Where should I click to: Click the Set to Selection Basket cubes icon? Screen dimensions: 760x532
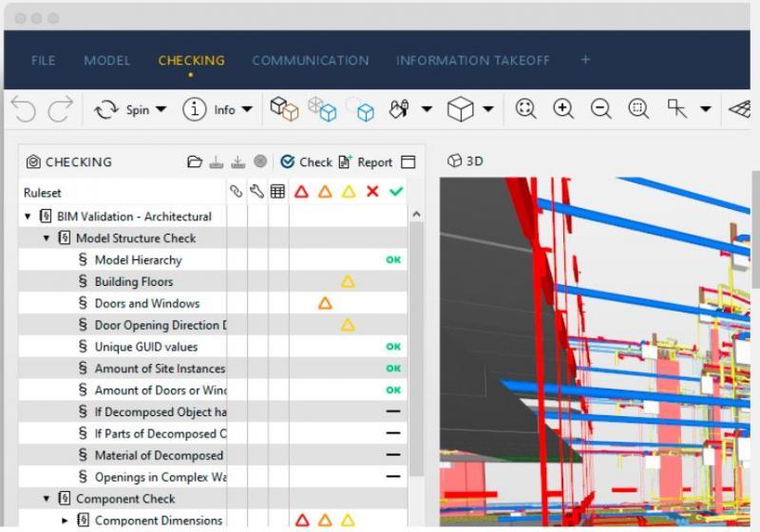click(x=284, y=109)
